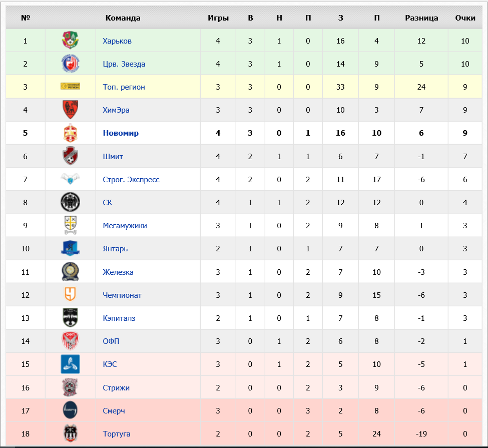Click the Харьков team crest icon
This screenshot has width=488, height=448.
[x=71, y=40]
